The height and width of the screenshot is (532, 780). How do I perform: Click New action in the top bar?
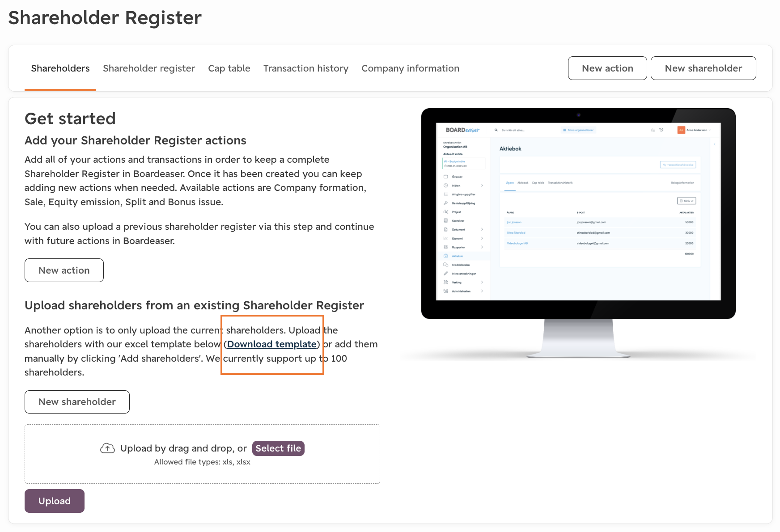[607, 68]
